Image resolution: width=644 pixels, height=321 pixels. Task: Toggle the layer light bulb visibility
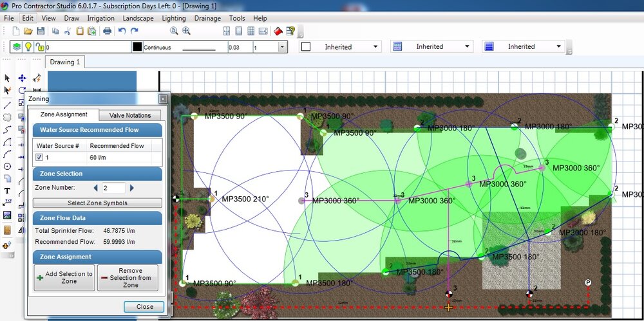click(x=28, y=47)
